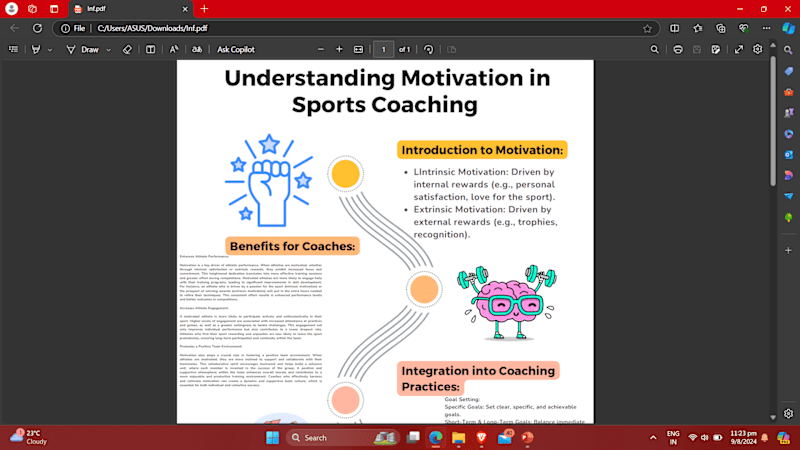Viewport: 800px width, 450px height.
Task: Open the Favorites list
Action: tap(697, 28)
